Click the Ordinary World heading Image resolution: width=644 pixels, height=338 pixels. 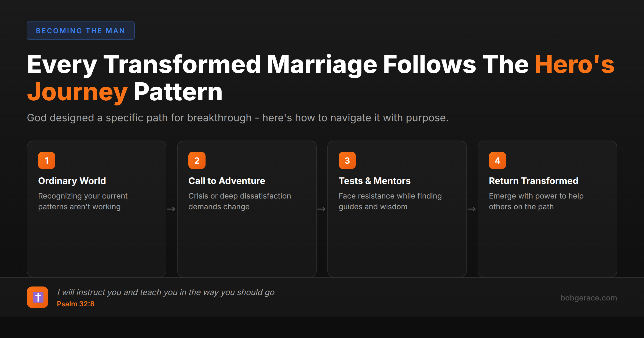click(x=72, y=181)
